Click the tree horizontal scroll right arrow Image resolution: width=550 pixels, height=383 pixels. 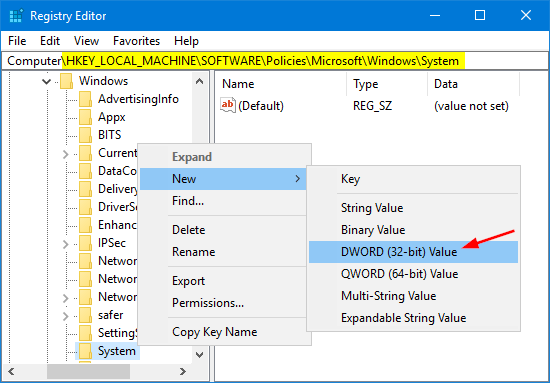(x=183, y=371)
